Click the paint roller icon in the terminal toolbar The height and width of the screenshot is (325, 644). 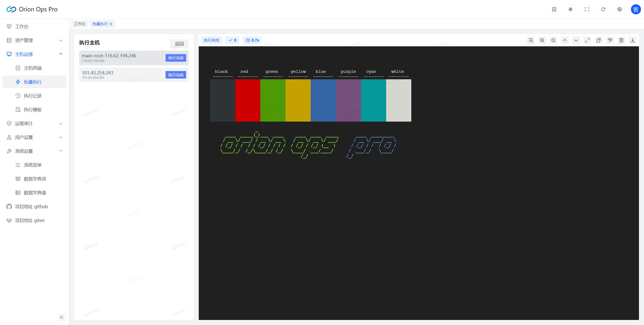tap(610, 40)
